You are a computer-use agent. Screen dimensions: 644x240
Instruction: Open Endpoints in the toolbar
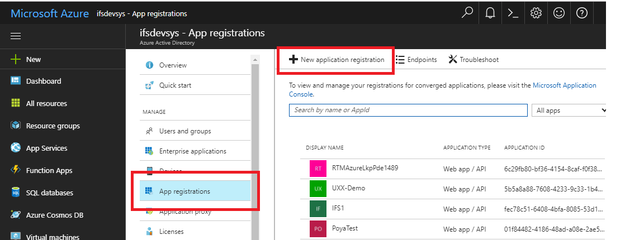(416, 60)
